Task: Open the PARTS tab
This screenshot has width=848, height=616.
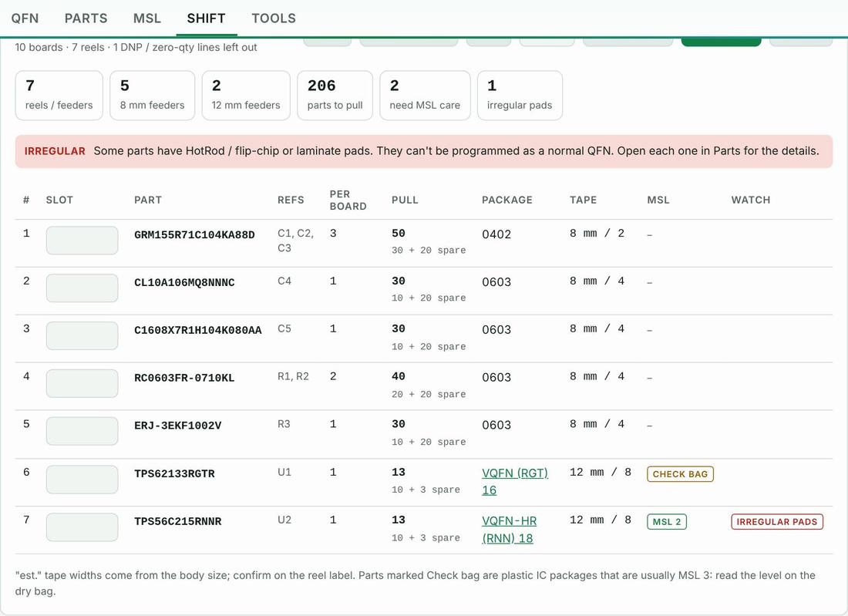Action: click(x=86, y=19)
